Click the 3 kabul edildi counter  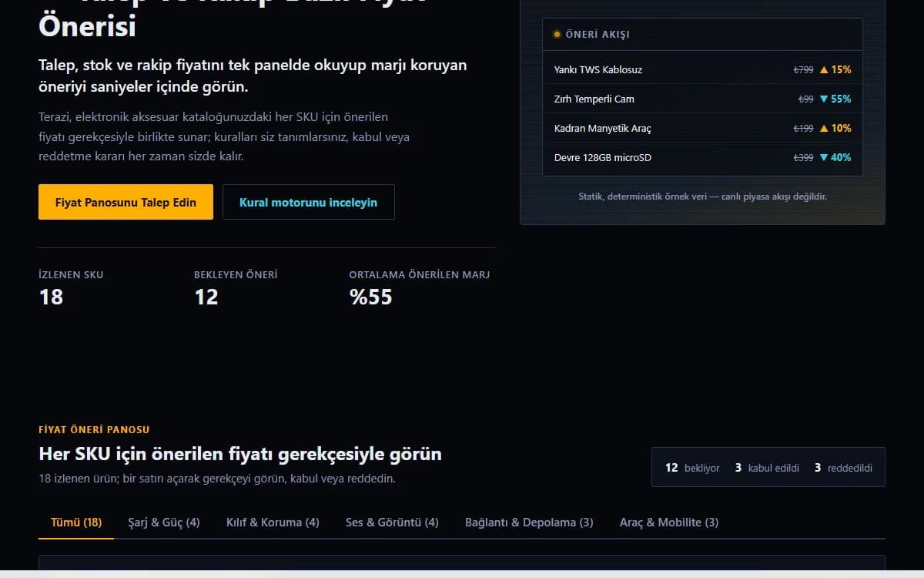coord(767,468)
